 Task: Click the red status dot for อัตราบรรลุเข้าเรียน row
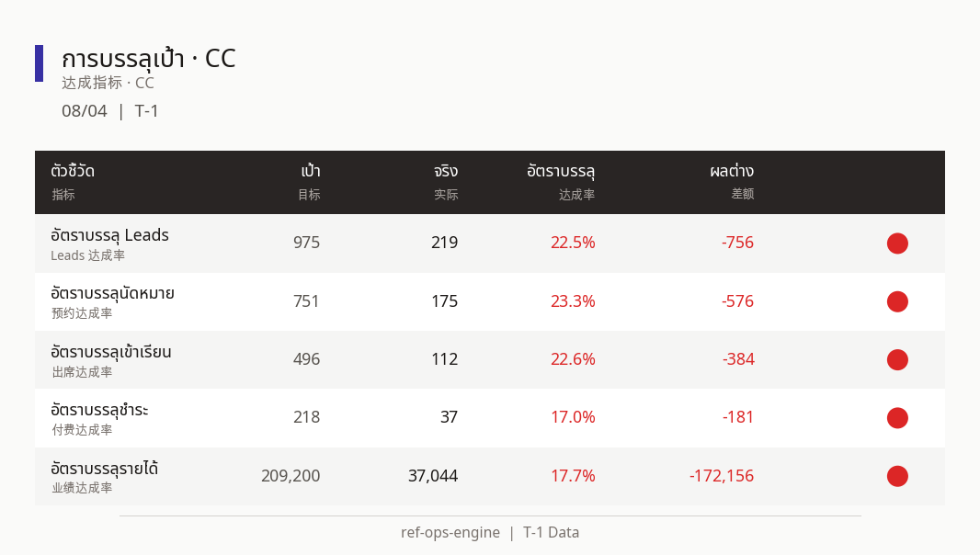[x=897, y=360]
